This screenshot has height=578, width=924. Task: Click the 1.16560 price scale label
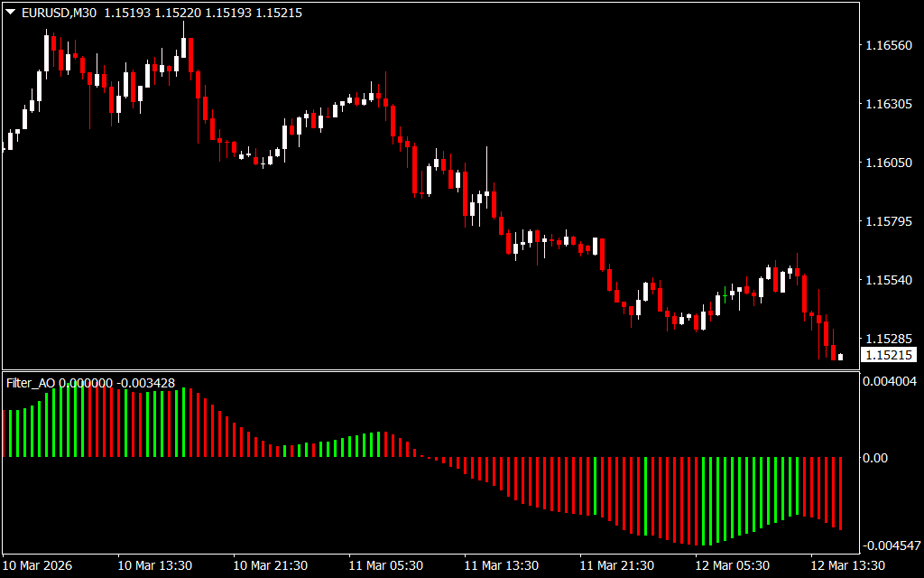pyautogui.click(x=888, y=45)
